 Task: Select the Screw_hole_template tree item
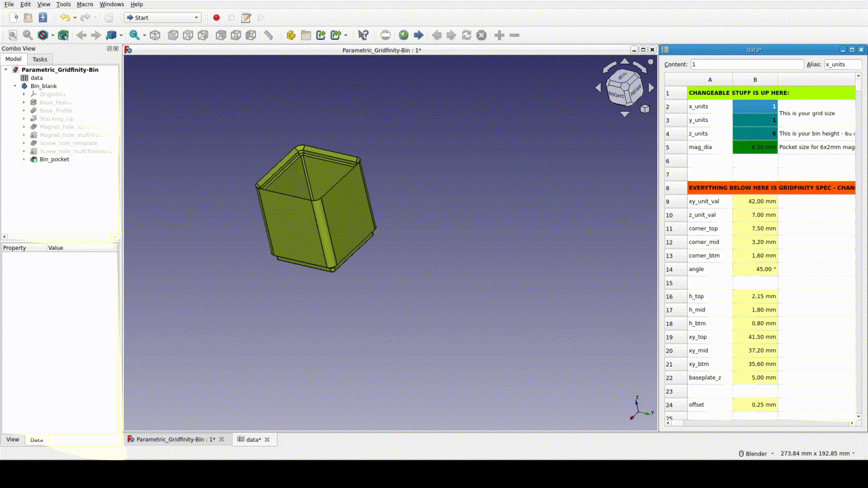[x=68, y=143]
